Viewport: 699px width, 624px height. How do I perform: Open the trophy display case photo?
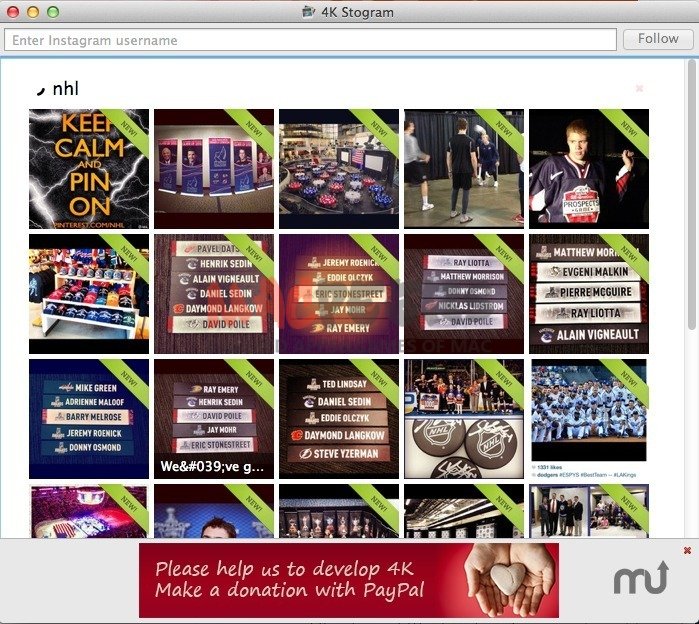click(x=339, y=511)
